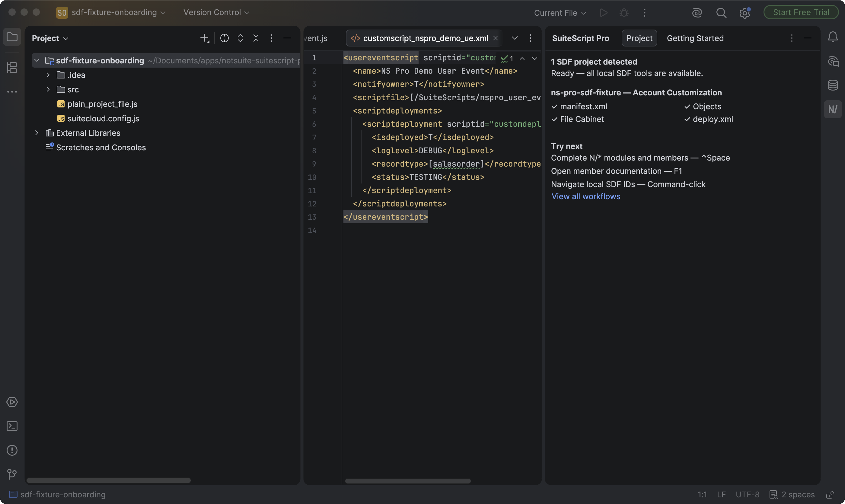
Task: Open editor tab options menu
Action: pos(531,38)
